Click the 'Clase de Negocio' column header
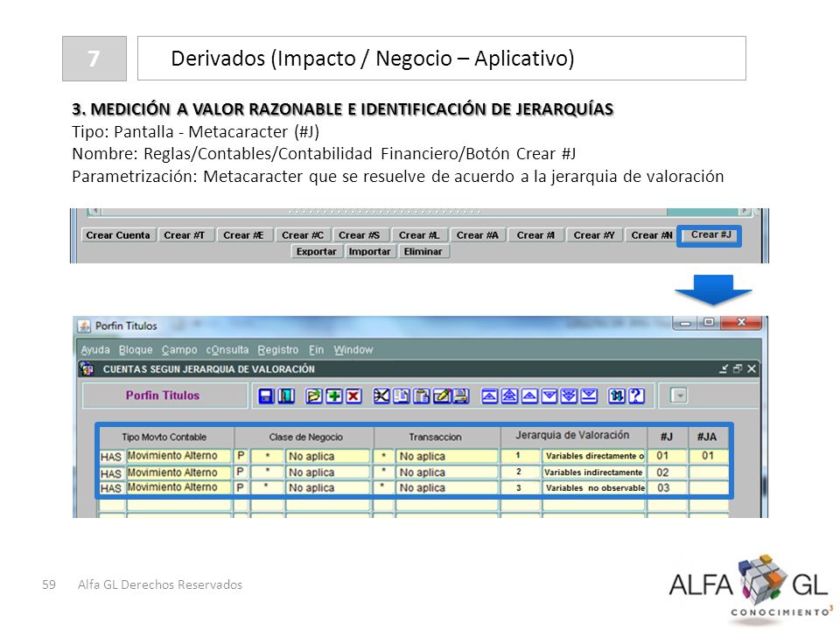 pyautogui.click(x=306, y=437)
